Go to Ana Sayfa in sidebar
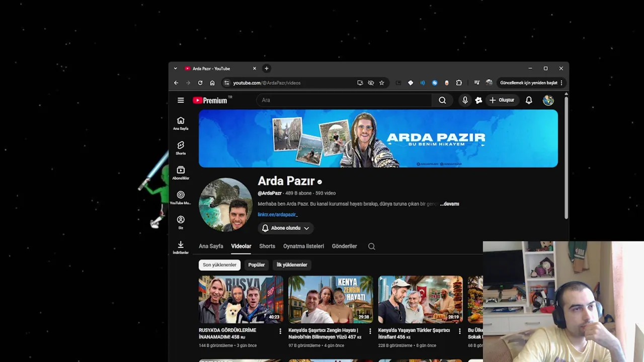 pyautogui.click(x=181, y=123)
